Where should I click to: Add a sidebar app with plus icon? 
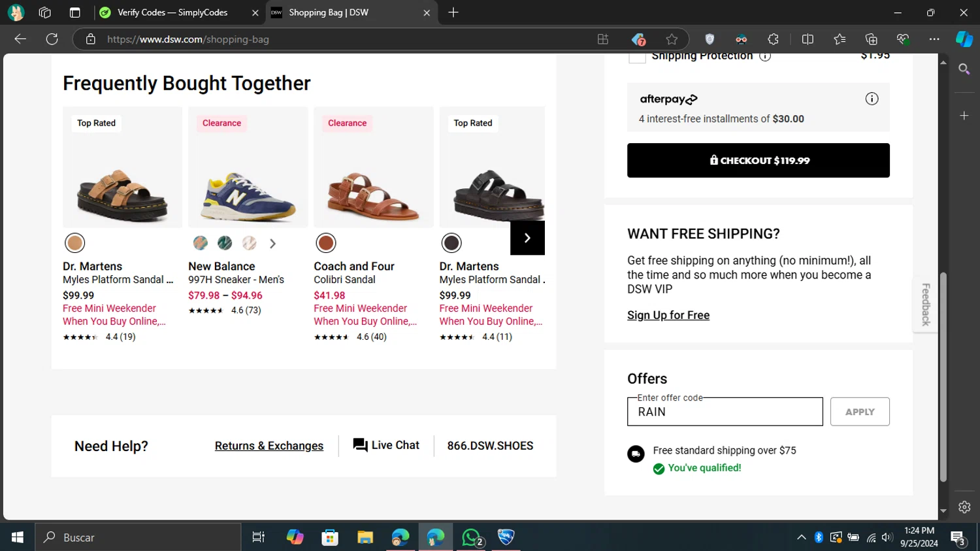964,116
